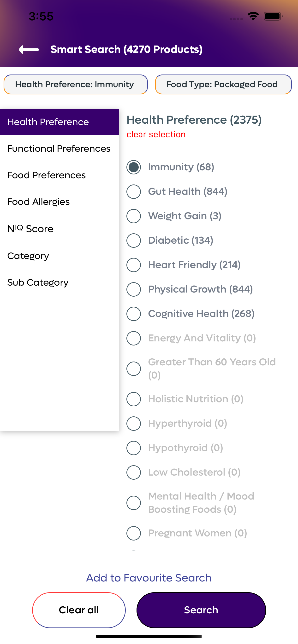
Task: Tap the Clear all button
Action: [x=79, y=610]
